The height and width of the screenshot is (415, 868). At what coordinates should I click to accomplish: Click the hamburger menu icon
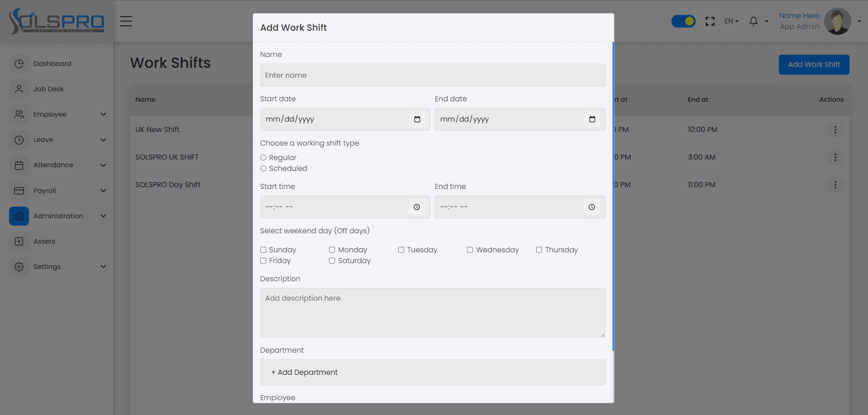[126, 21]
